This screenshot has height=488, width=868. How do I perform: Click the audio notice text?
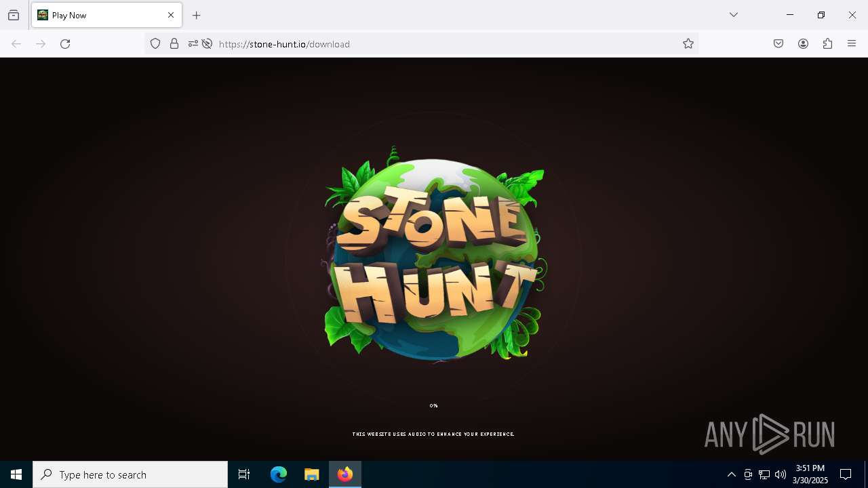pos(433,434)
